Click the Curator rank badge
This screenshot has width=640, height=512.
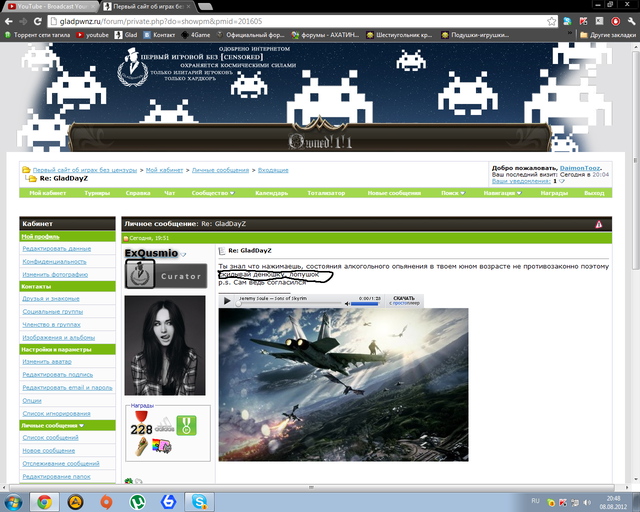[166, 274]
